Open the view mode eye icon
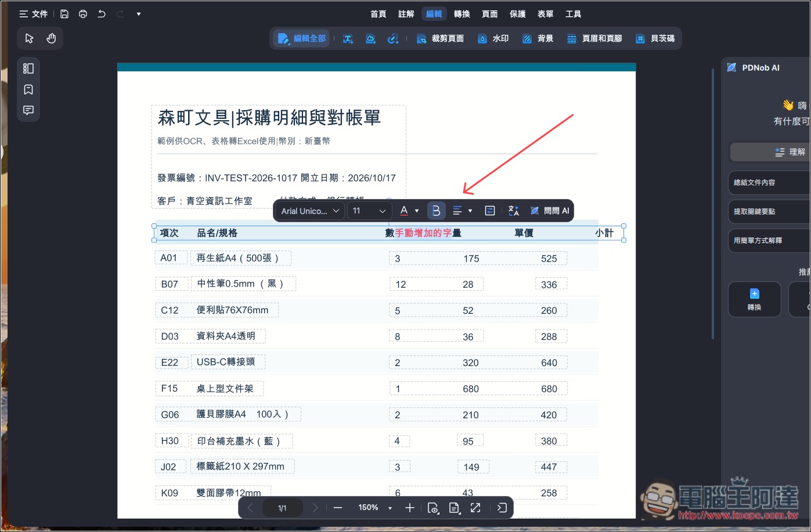This screenshot has height=532, width=811. tap(433, 508)
